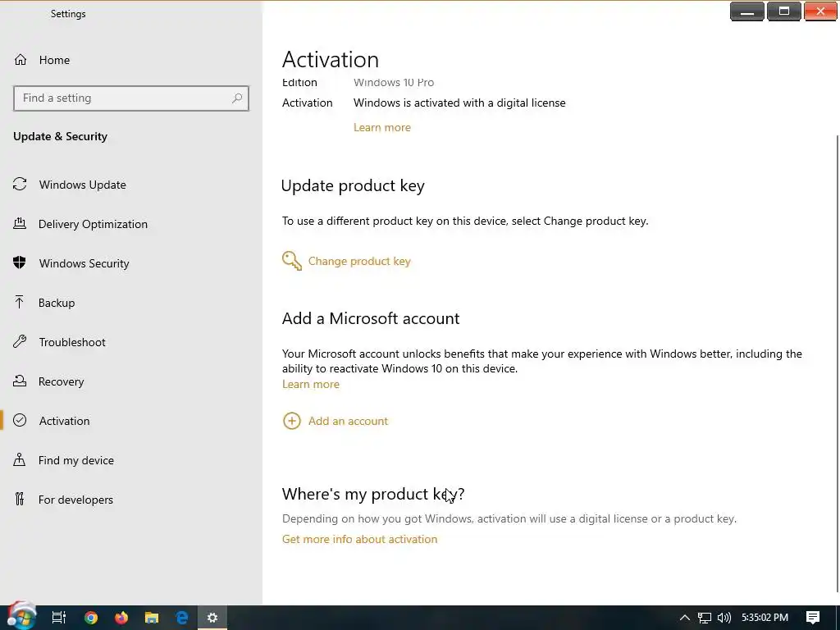Select Backup in the sidebar
The width and height of the screenshot is (840, 630).
[x=57, y=303]
